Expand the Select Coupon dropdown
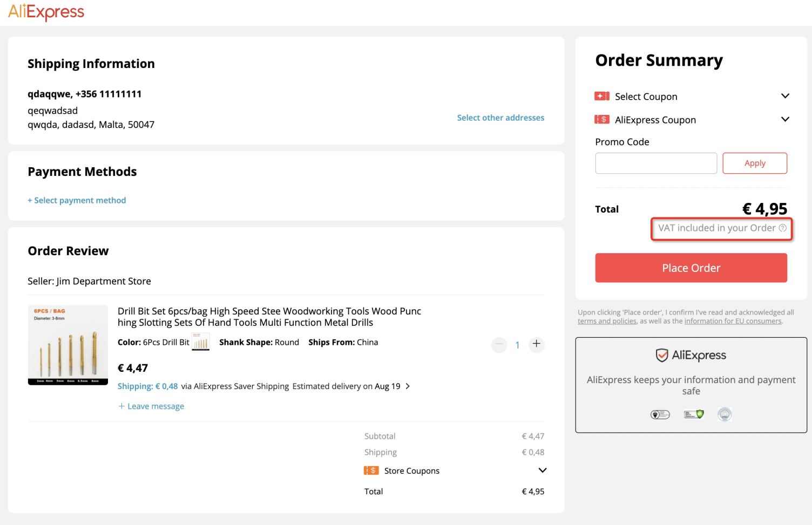This screenshot has width=812, height=525. point(785,96)
